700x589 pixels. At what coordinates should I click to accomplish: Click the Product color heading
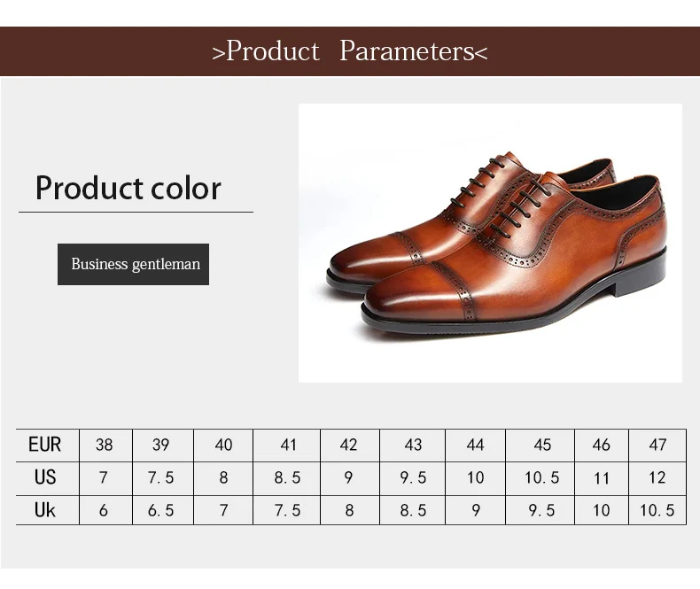pyautogui.click(x=128, y=189)
